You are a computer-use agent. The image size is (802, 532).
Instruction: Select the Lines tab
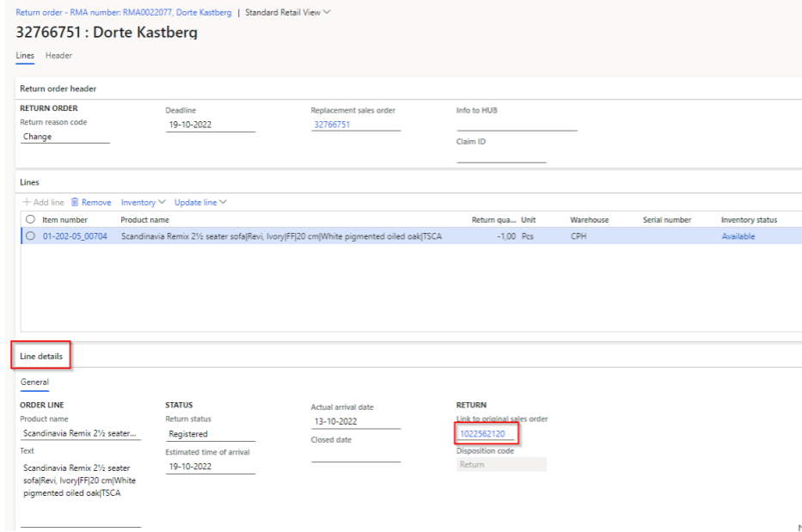(25, 56)
